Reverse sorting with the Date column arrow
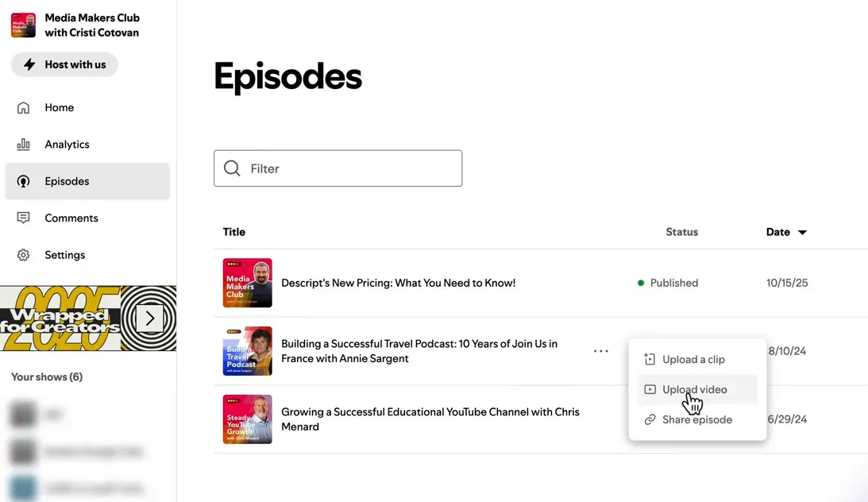This screenshot has height=502, width=868. point(802,232)
